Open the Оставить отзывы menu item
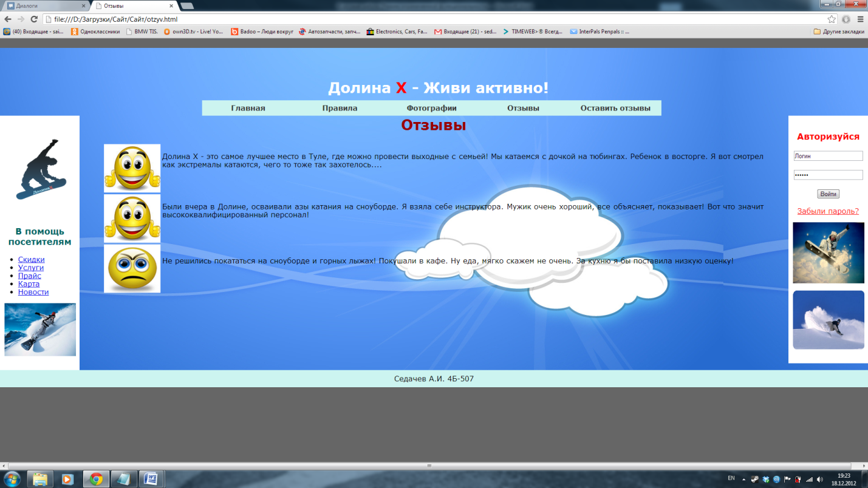868x488 pixels. point(615,108)
